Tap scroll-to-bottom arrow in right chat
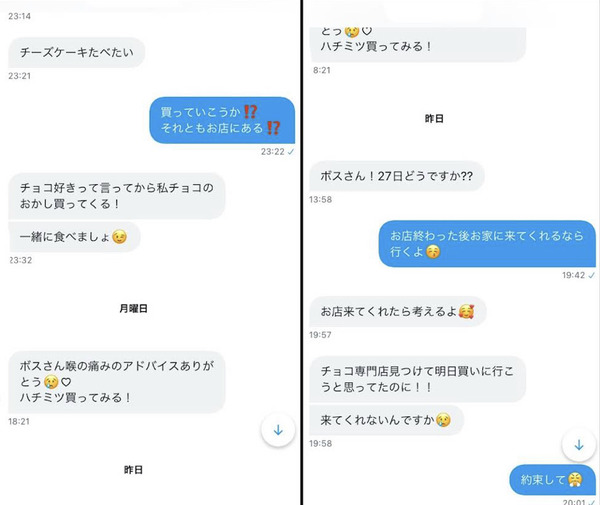This screenshot has height=505, width=600. (579, 445)
